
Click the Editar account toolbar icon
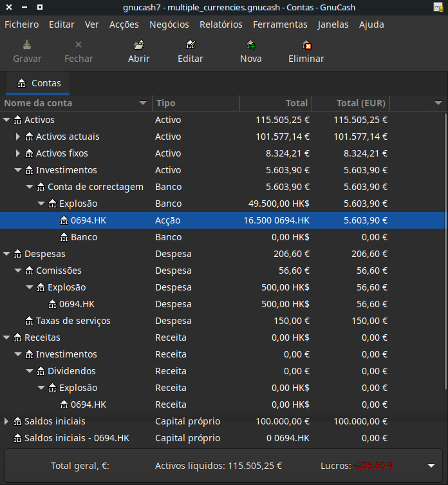click(190, 45)
